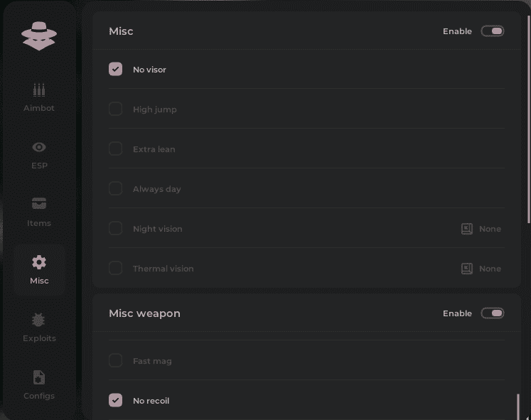Screen dimensions: 531x420
Task: Click the hat-and-mask logo icon
Action: 39,36
